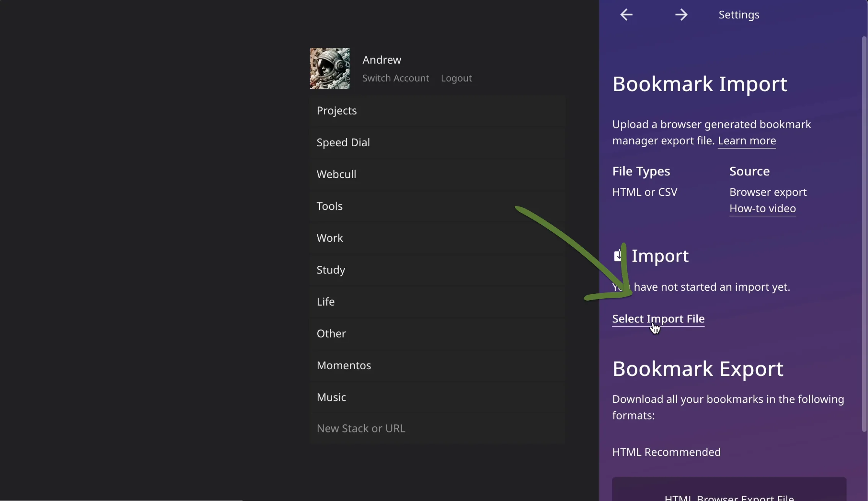Click the back navigation arrow
The width and height of the screenshot is (868, 501).
(626, 15)
